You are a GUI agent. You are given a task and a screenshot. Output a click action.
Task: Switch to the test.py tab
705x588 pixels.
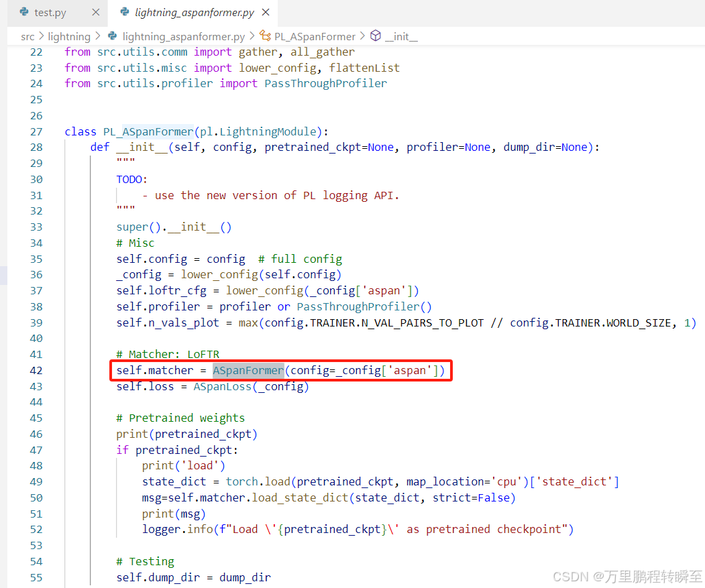(50, 12)
